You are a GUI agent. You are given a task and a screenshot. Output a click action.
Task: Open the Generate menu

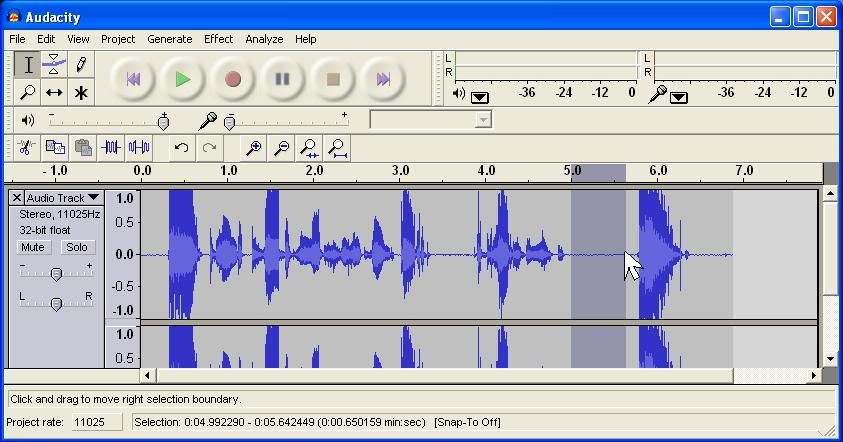(169, 39)
